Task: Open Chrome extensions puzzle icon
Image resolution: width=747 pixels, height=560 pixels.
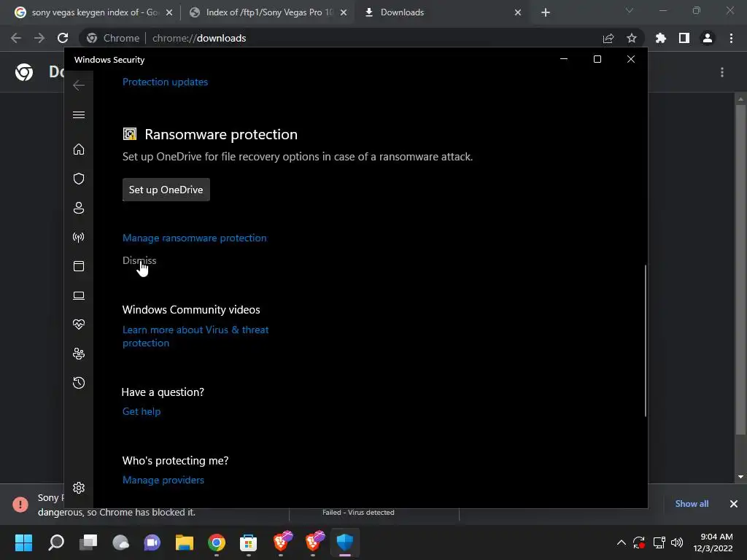Action: point(661,38)
